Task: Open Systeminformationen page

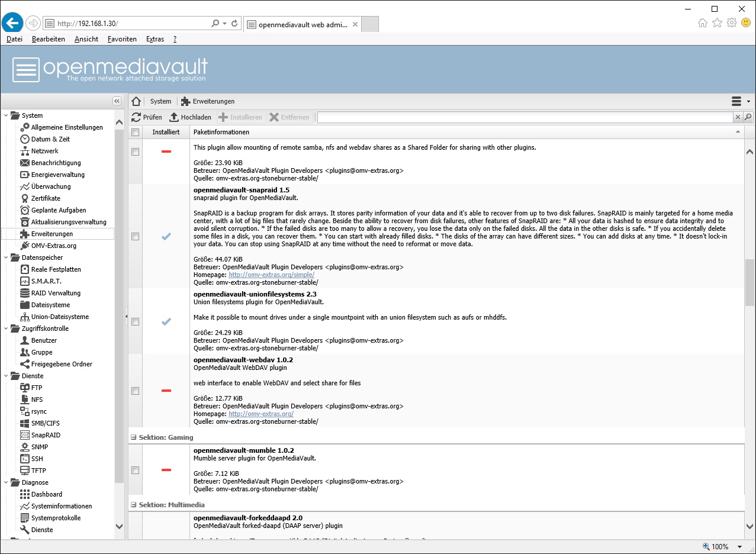Action: (62, 506)
